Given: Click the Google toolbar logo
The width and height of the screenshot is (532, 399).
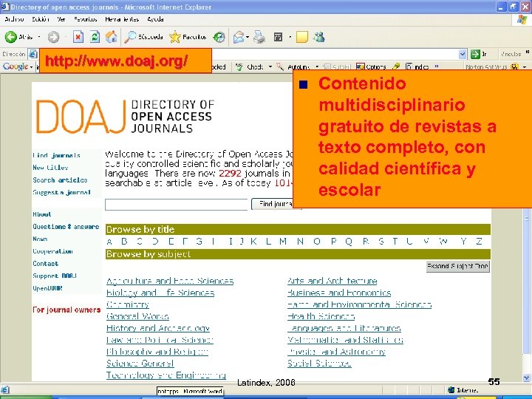Looking at the screenshot, I should click(x=16, y=66).
